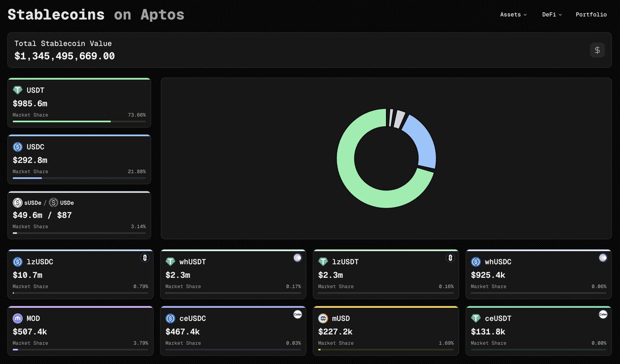Image resolution: width=620 pixels, height=364 pixels.
Task: Click the sUSDe coin icon
Action: click(18, 203)
